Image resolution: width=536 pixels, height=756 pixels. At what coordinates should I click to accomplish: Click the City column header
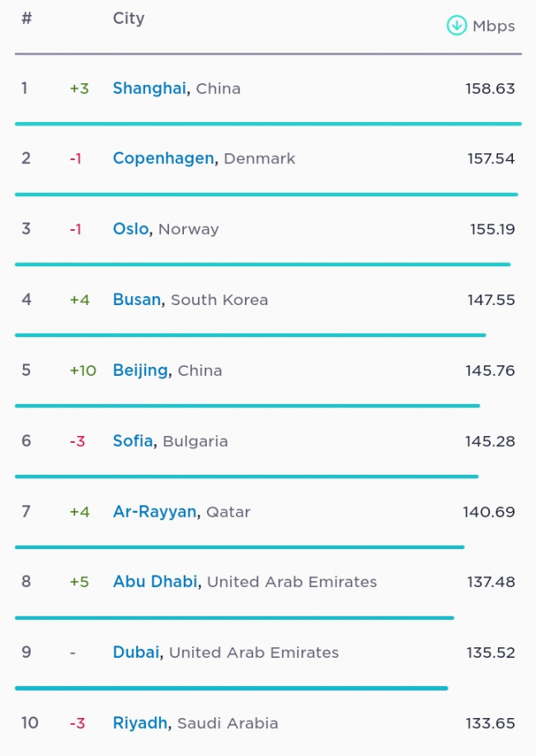pyautogui.click(x=129, y=19)
